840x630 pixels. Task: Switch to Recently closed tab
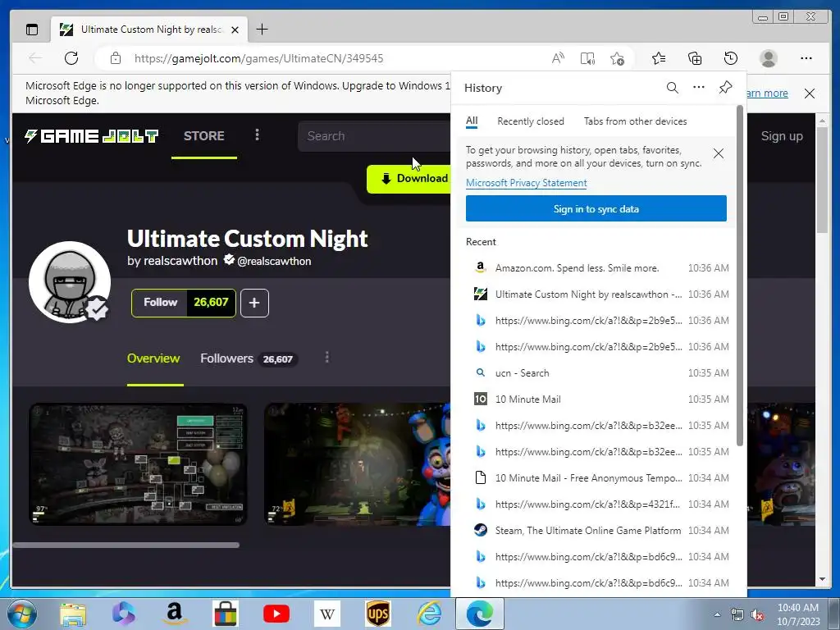point(531,121)
